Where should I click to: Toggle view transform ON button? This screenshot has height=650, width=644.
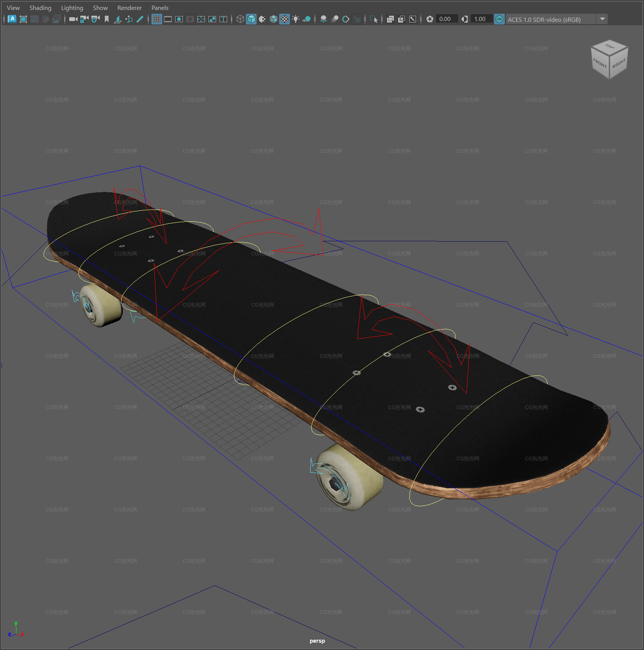pos(499,19)
